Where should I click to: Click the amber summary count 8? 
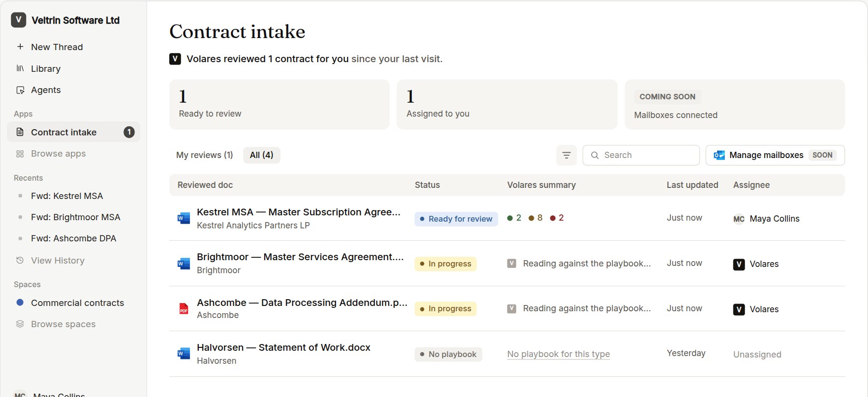pos(536,218)
